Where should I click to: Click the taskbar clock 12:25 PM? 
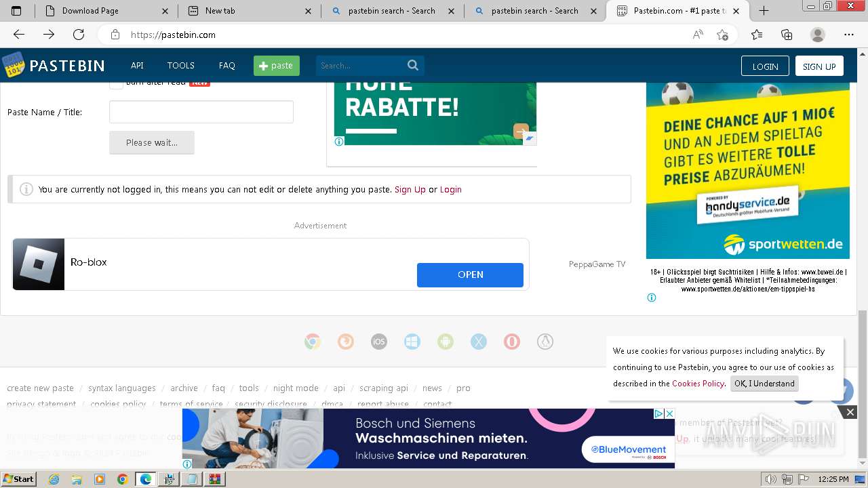[x=833, y=479]
